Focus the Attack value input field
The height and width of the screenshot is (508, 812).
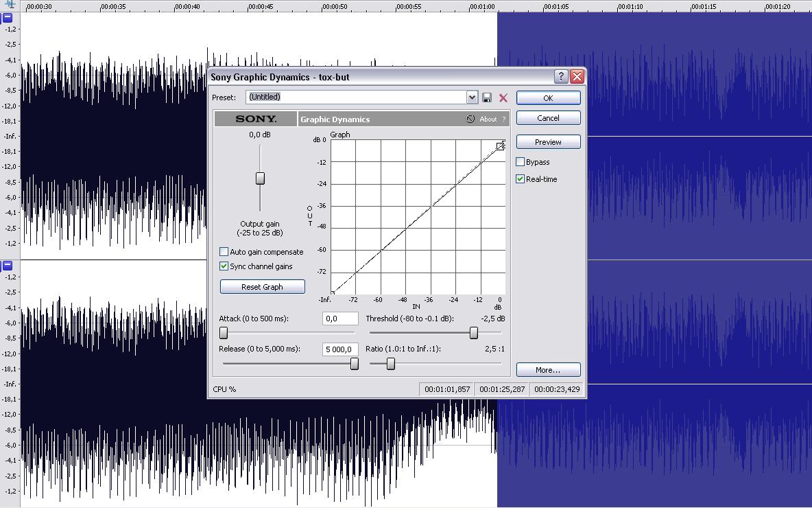click(x=340, y=319)
